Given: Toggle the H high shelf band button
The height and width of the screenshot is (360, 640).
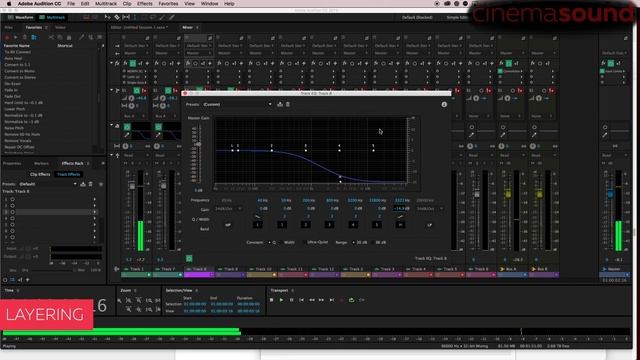Looking at the screenshot, I should coord(400,225).
